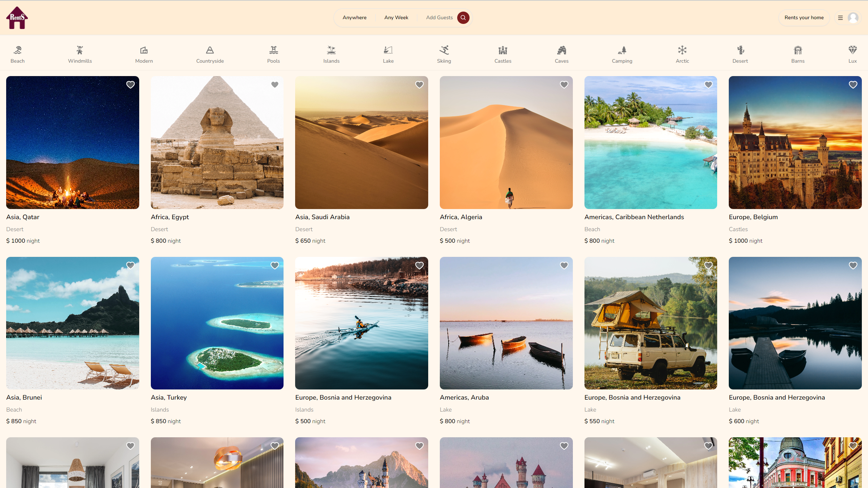Screen dimensions: 868x488
Task: Expand the hamburger user menu
Action: [x=840, y=18]
